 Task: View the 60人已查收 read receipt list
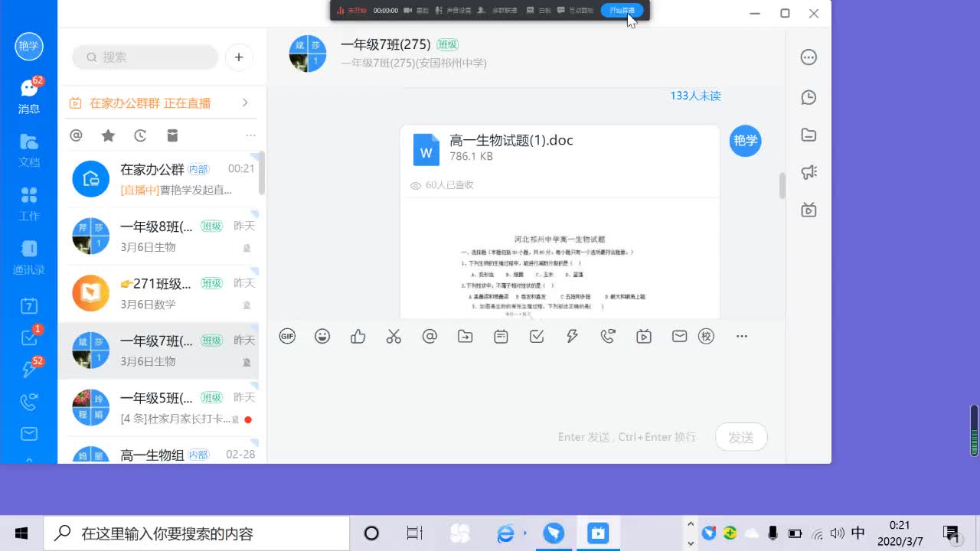442,185
